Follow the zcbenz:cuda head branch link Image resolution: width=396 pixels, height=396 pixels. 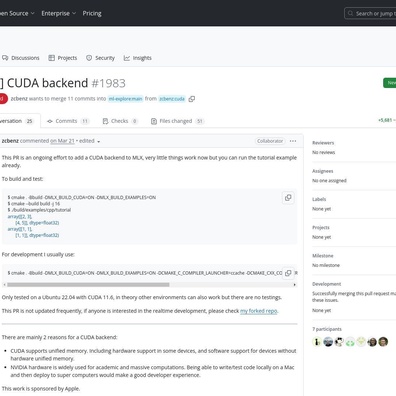tap(172, 99)
